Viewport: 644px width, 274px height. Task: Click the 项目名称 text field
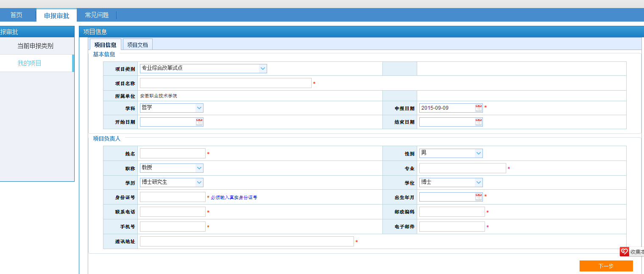click(226, 83)
